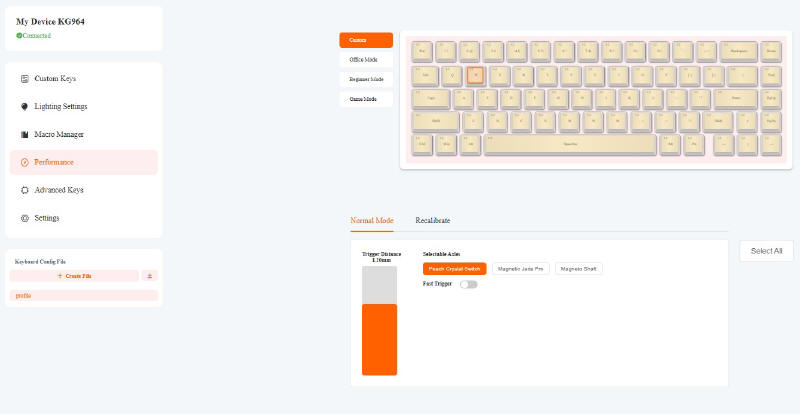This screenshot has height=414, width=800.
Task: Select the Game Mode profile
Action: tap(366, 99)
